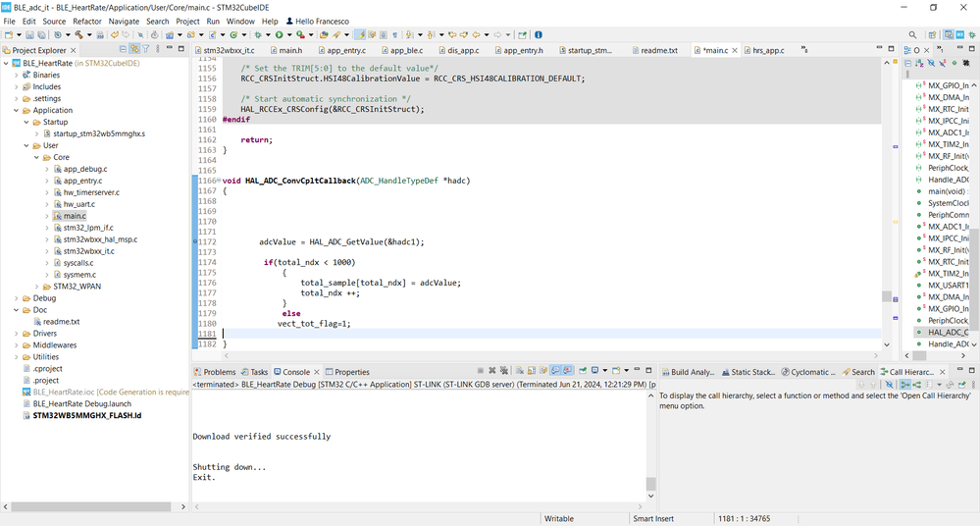The height and width of the screenshot is (526, 980).
Task: Select HAL_ADC_C entry in Outline view
Action: pos(947,332)
